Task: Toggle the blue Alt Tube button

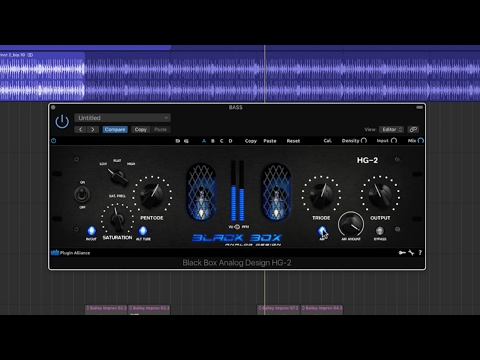Action: click(x=143, y=231)
